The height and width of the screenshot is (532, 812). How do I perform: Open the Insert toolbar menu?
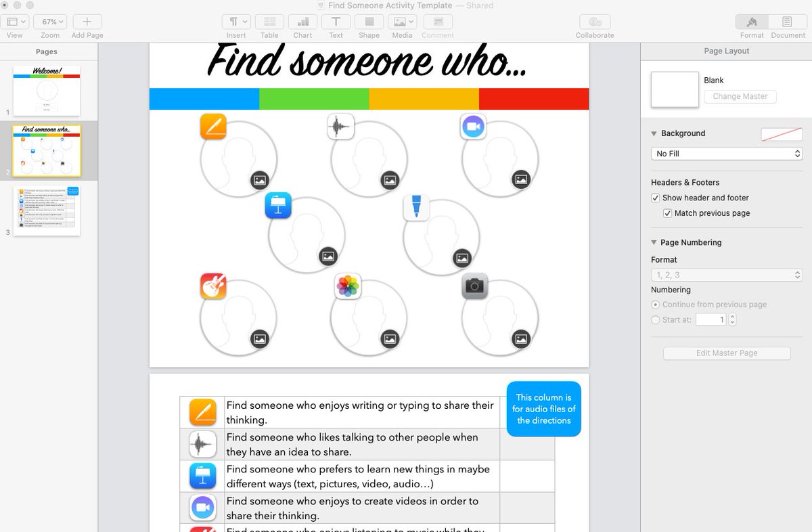236,22
